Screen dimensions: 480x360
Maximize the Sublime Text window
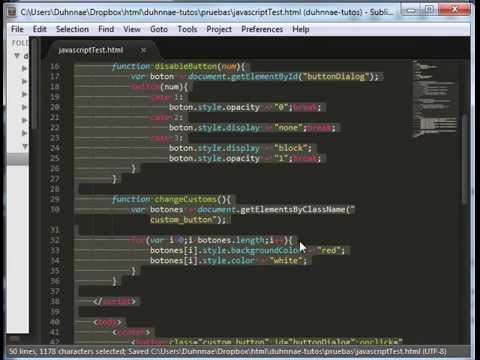point(429,9)
